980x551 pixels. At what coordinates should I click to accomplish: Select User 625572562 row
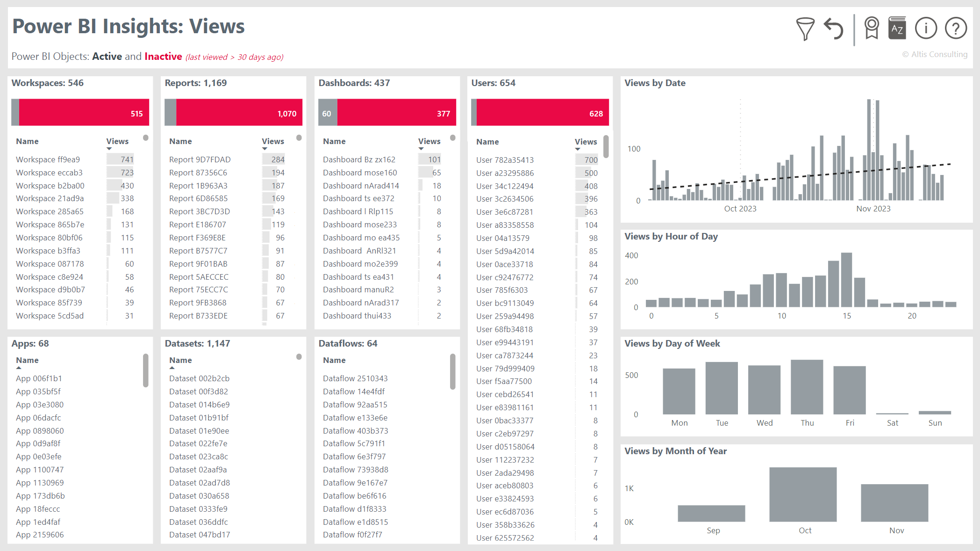point(537,538)
